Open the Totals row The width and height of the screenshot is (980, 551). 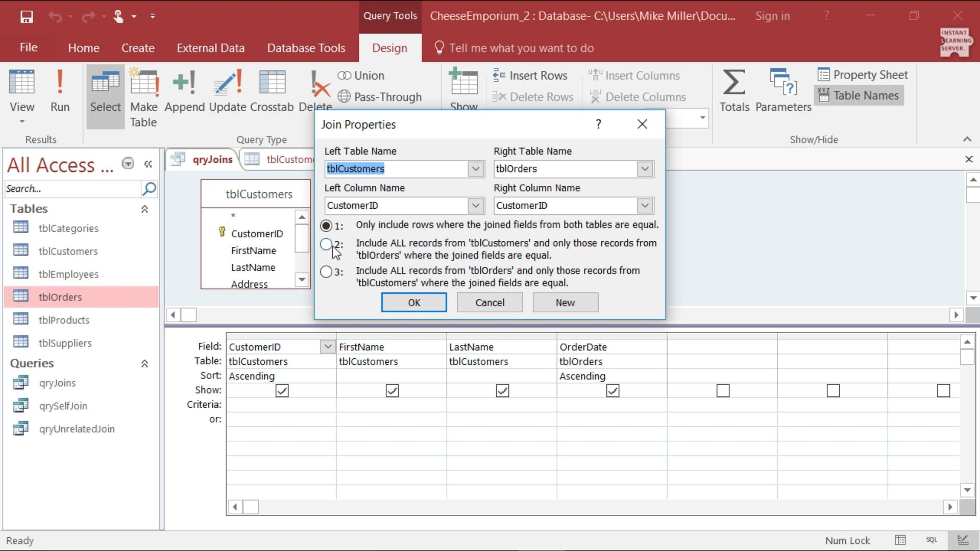pos(733,91)
